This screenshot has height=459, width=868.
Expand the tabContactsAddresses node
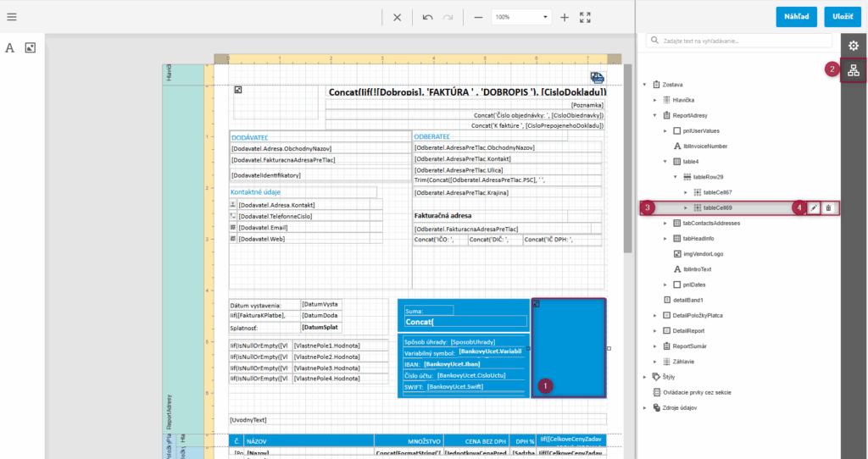665,223
